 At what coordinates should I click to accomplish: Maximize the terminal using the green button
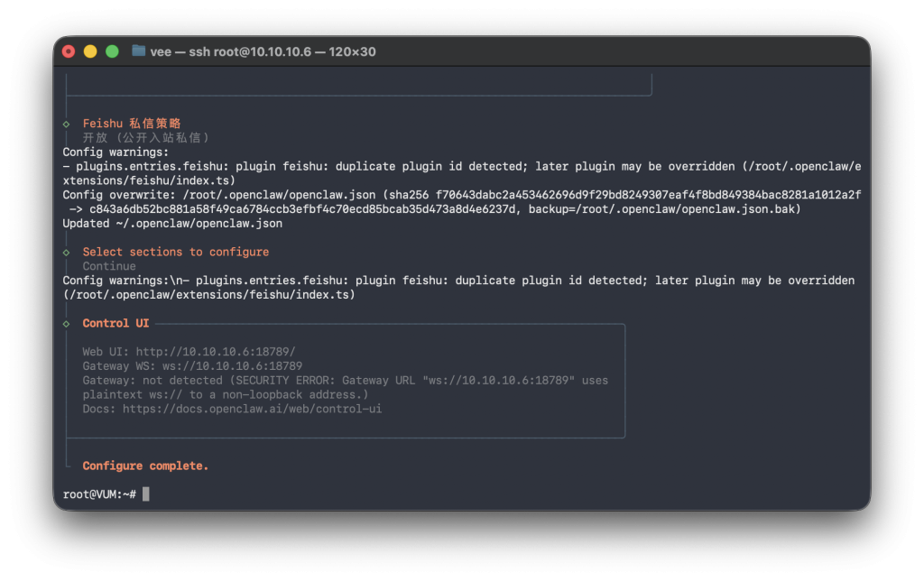(112, 51)
